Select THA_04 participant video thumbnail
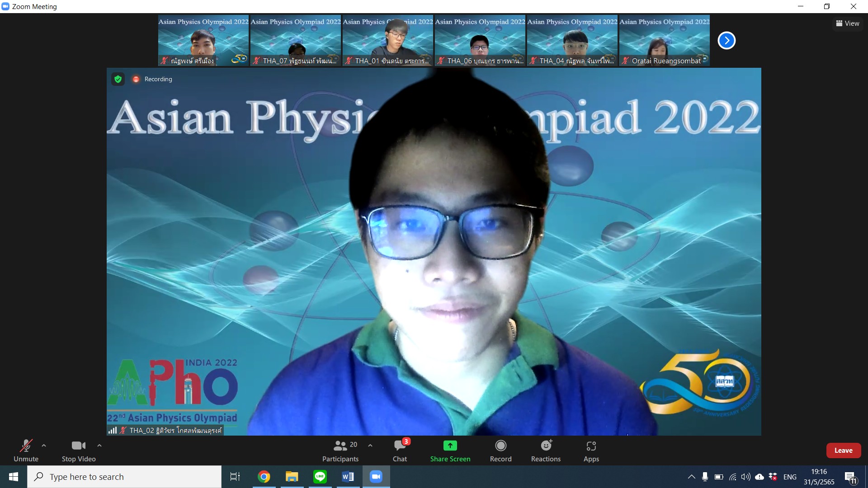The height and width of the screenshot is (488, 868). 572,41
